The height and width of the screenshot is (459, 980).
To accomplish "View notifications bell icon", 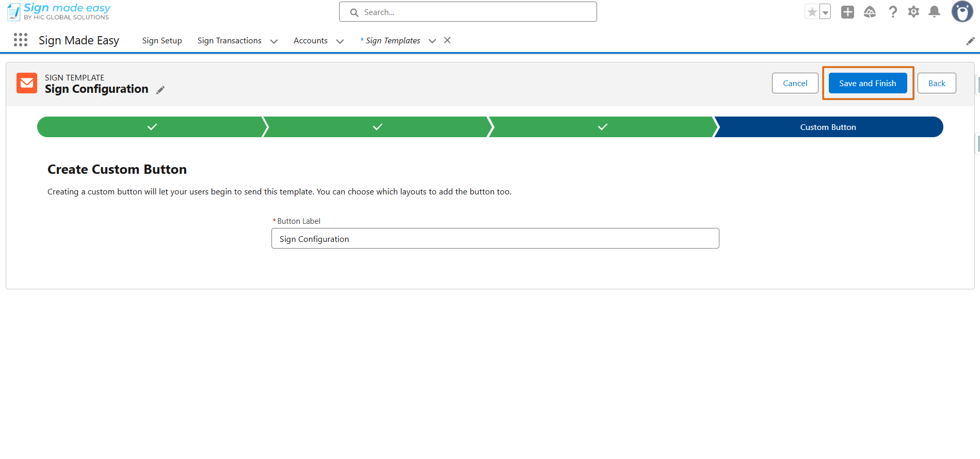I will (934, 12).
